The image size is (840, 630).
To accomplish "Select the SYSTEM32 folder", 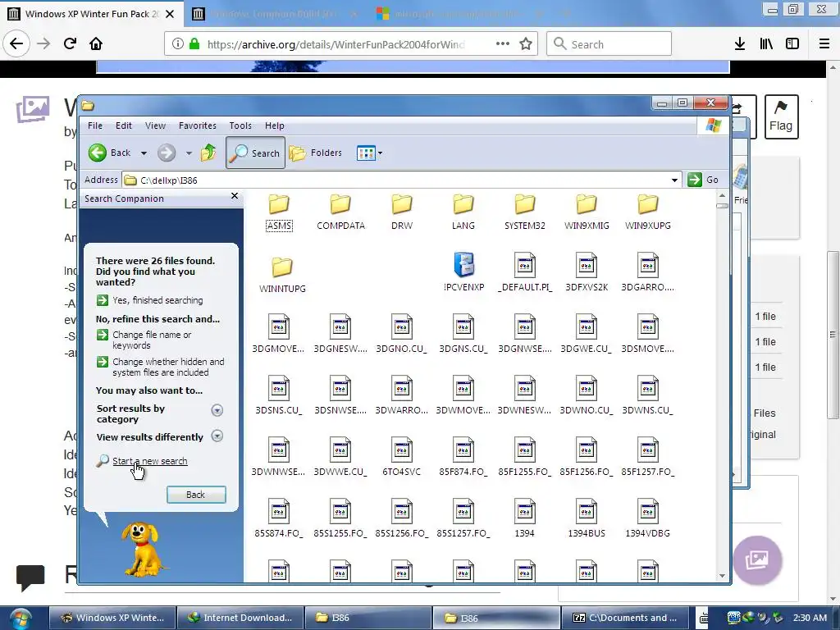I will (525, 212).
